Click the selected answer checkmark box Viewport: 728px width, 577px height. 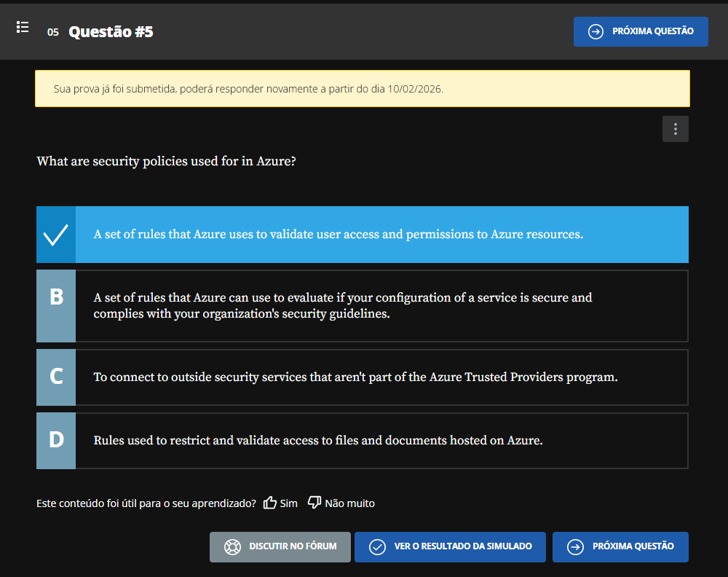pyautogui.click(x=56, y=235)
